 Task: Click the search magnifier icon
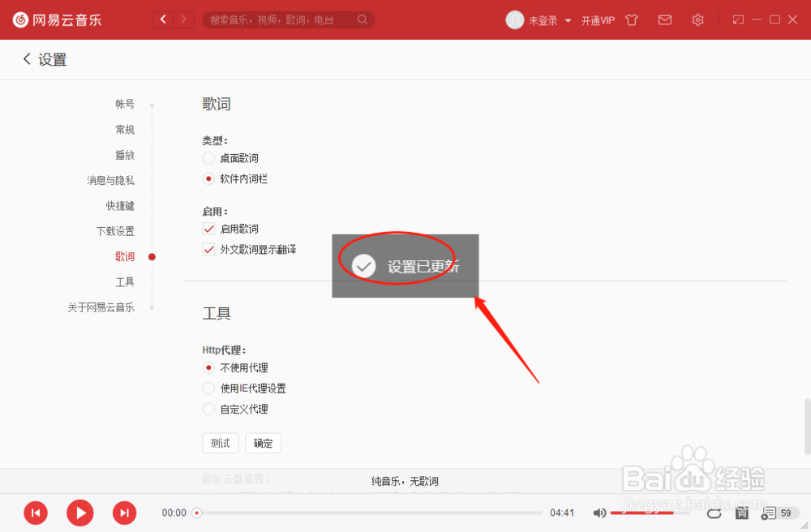click(363, 19)
